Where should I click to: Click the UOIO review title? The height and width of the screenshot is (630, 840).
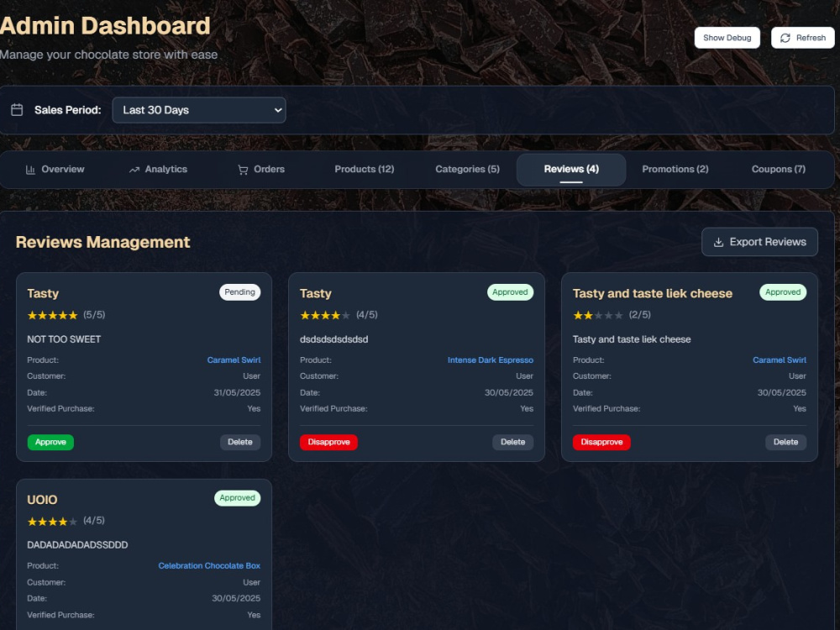(42, 500)
